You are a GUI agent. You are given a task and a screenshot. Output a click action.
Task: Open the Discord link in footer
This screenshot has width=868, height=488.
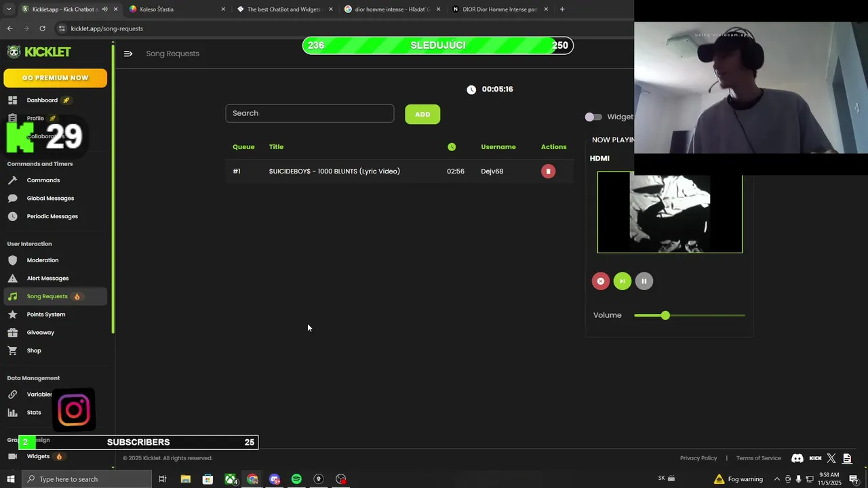click(x=797, y=458)
